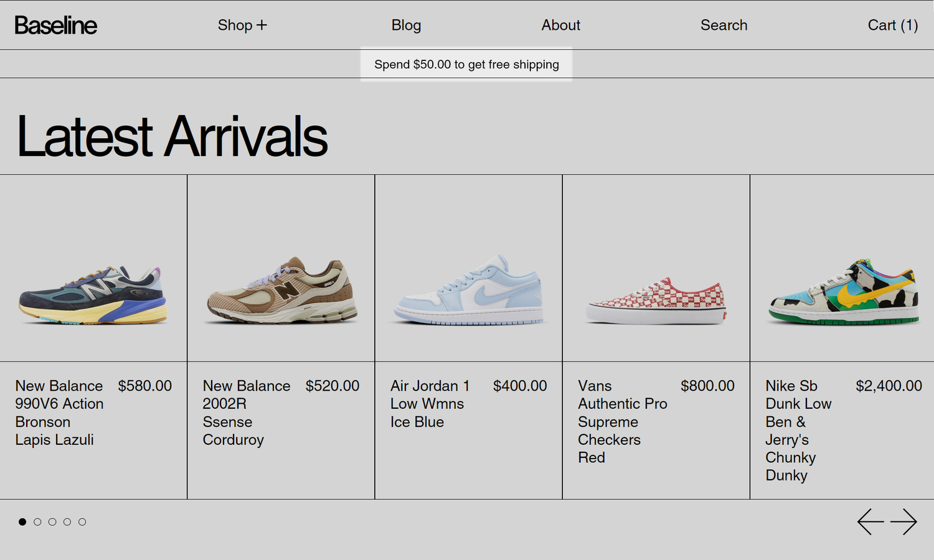Screen dimensions: 934x560
Task: Click the next arrow on the carousel
Action: coord(905,522)
